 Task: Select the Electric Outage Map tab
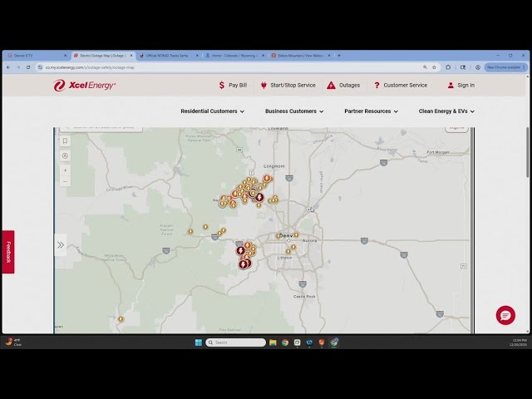[x=104, y=56]
